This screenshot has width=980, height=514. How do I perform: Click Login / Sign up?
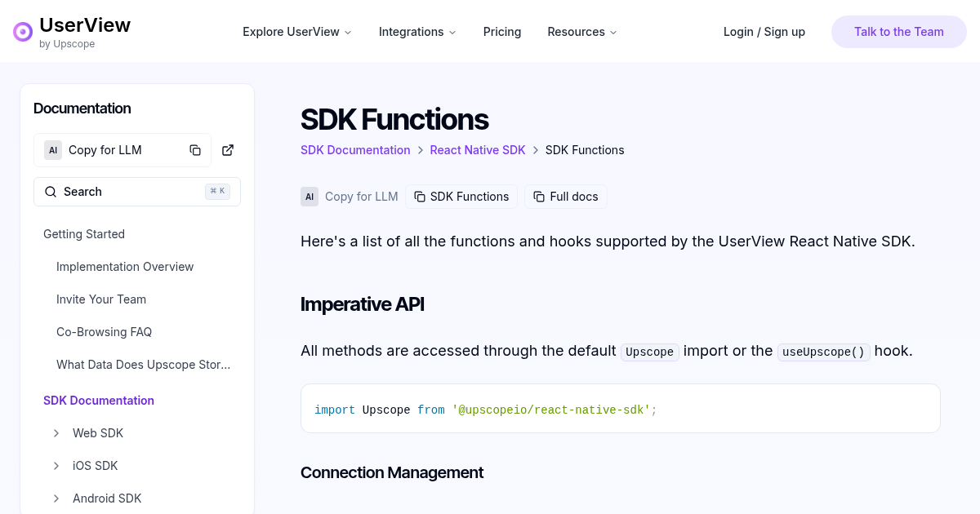(764, 32)
